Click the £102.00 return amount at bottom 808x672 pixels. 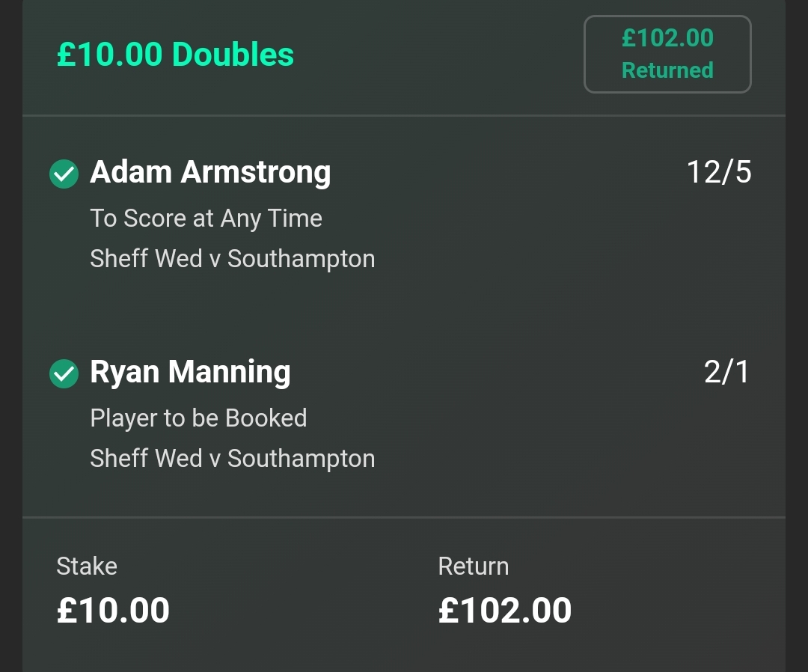(504, 611)
